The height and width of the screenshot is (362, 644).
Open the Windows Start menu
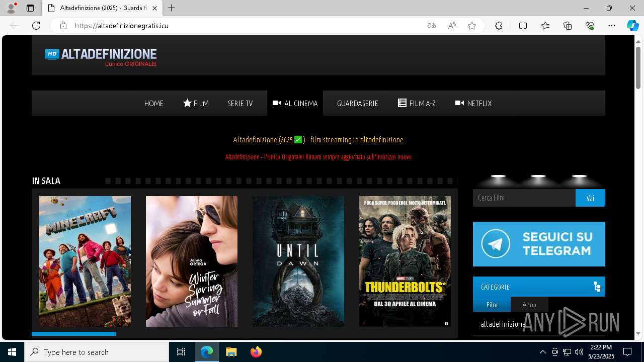point(12,352)
